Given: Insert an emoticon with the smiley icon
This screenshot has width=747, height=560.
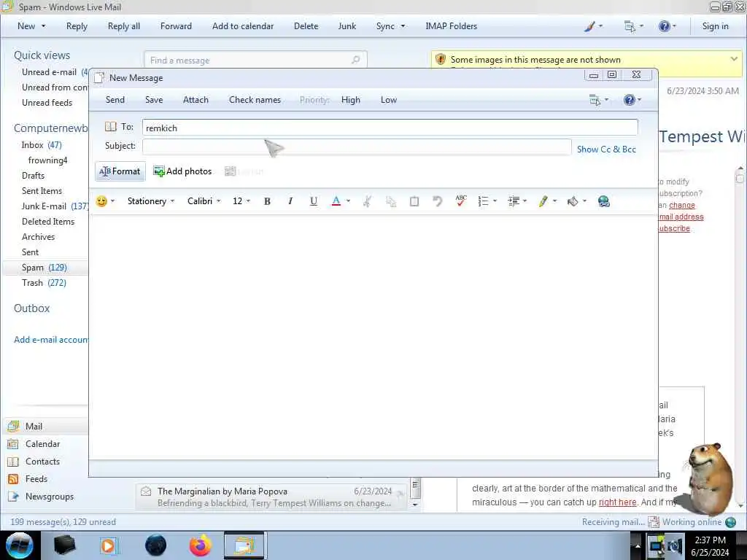Looking at the screenshot, I should [101, 201].
